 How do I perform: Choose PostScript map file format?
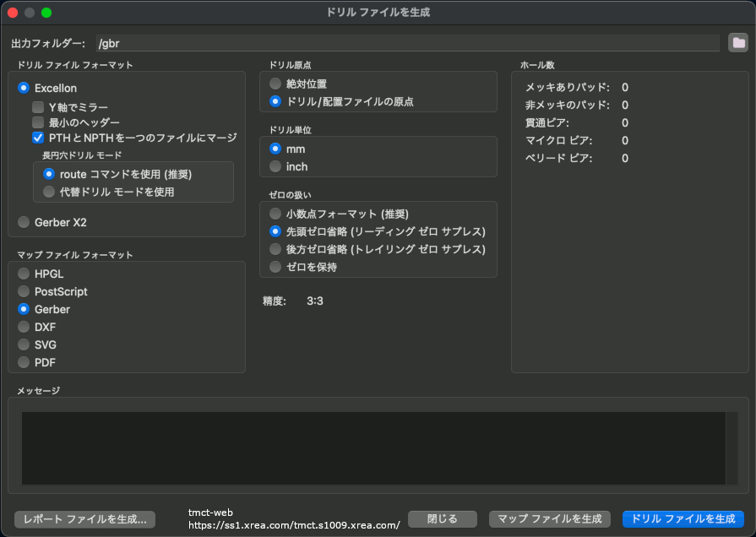pos(24,291)
